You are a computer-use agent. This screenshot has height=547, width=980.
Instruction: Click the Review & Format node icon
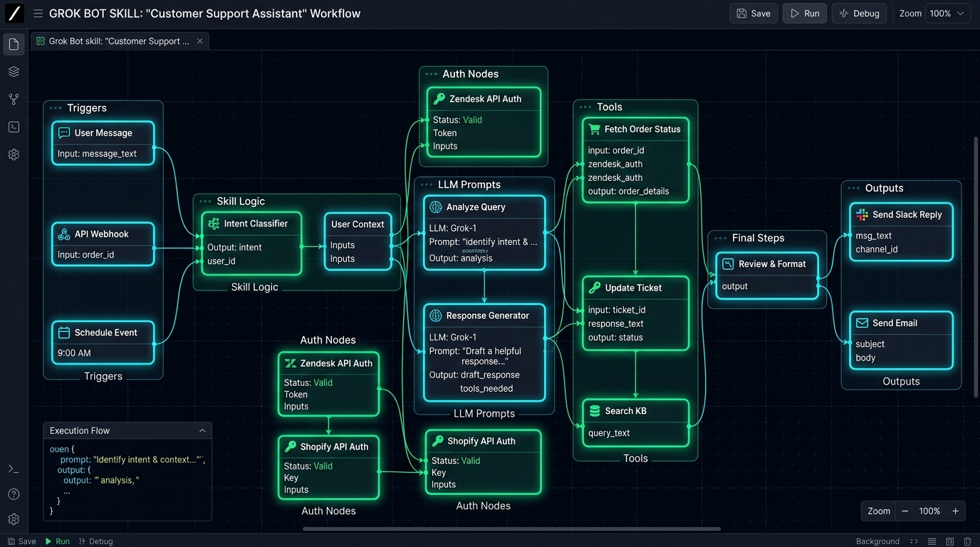coord(728,264)
